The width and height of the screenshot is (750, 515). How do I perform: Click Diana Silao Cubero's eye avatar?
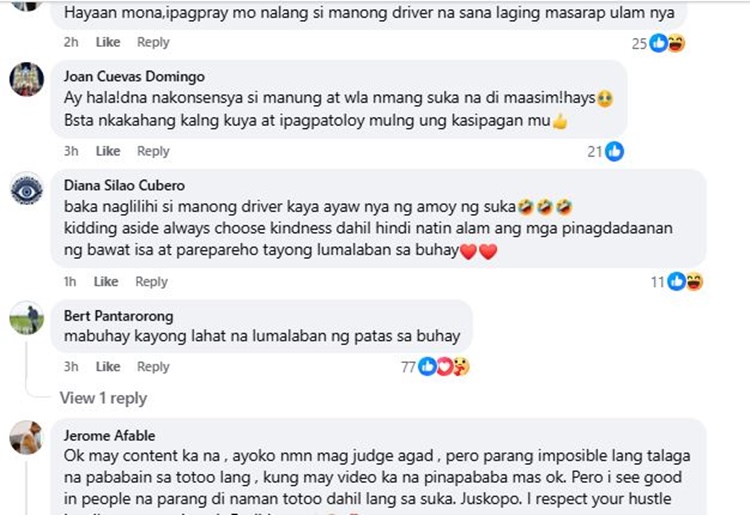27,190
